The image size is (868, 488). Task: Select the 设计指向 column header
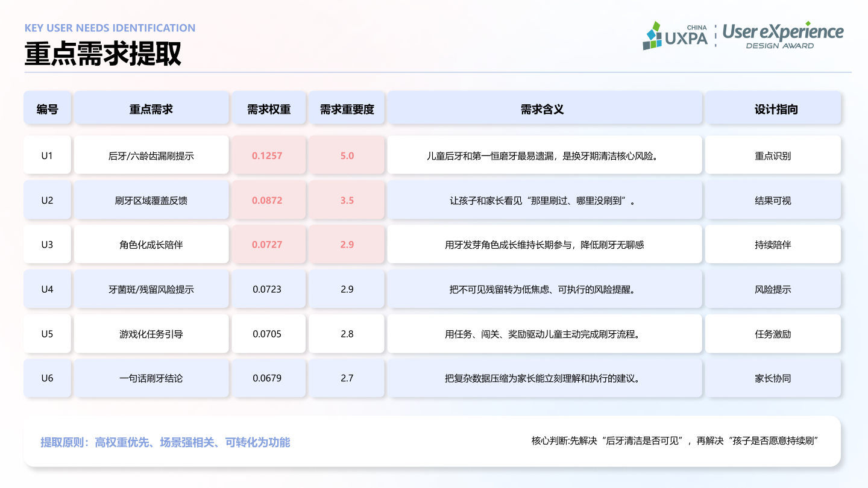pyautogui.click(x=773, y=109)
